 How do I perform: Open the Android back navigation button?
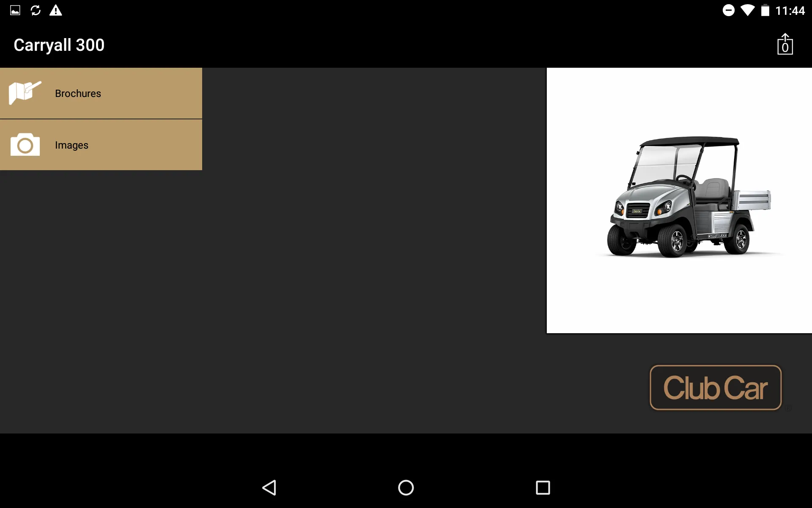click(x=269, y=487)
